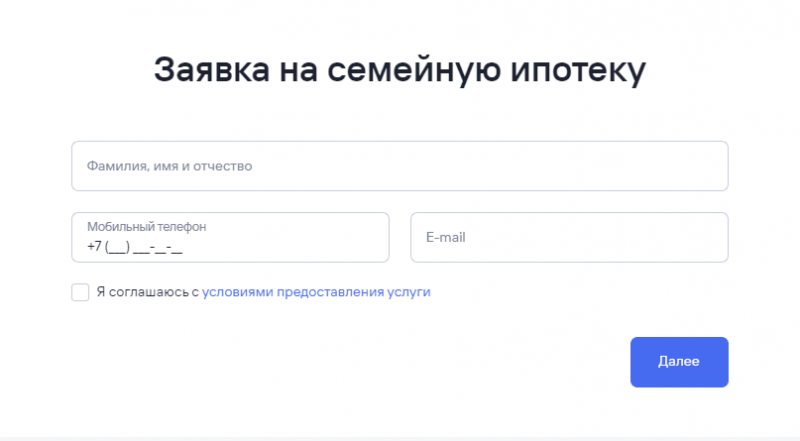The width and height of the screenshot is (800, 441).
Task: Click the Фамилия, имя и отчество field
Action: [399, 166]
